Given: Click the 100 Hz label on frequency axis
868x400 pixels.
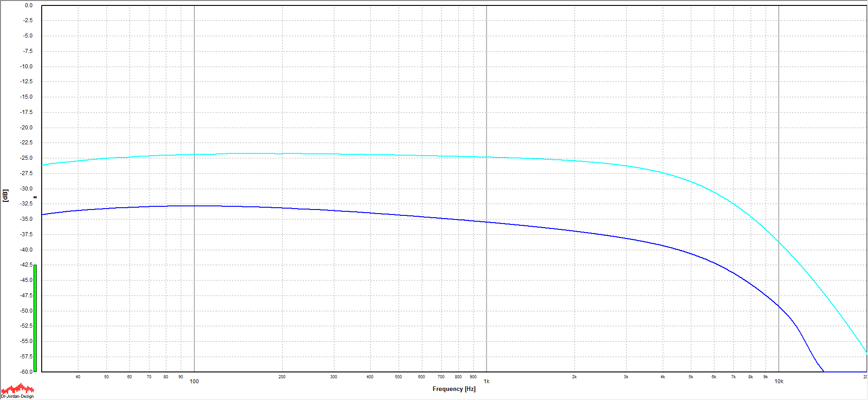Looking at the screenshot, I should click(x=194, y=381).
